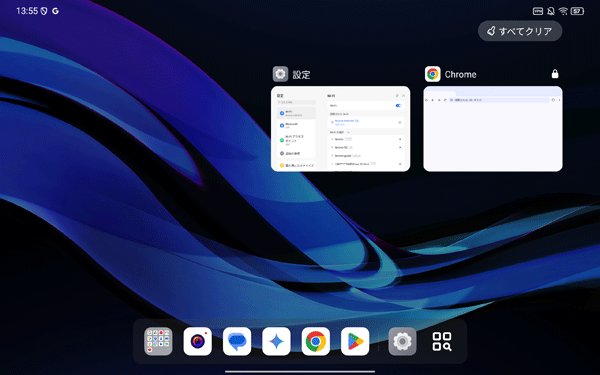The width and height of the screenshot is (600, 375).
Task: Switch to the 設定 Wi-Fi preview card
Action: (x=341, y=129)
